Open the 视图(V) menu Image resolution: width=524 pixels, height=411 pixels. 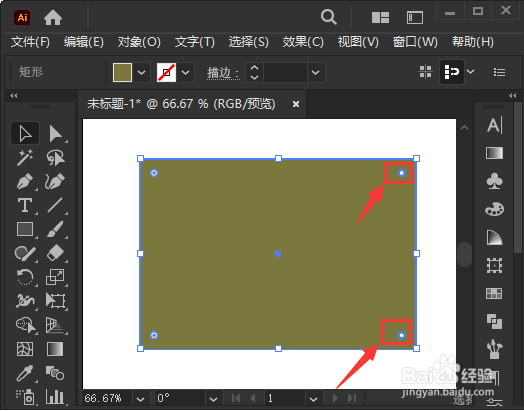point(358,42)
